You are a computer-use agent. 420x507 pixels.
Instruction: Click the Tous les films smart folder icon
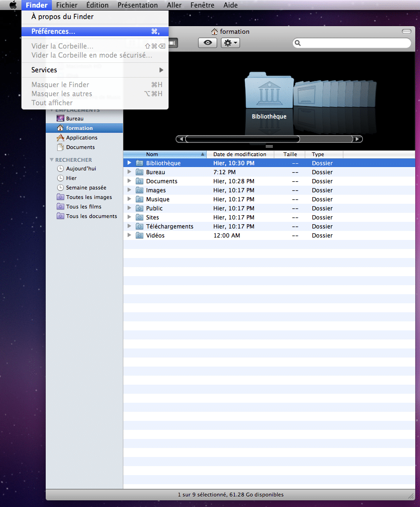point(60,206)
